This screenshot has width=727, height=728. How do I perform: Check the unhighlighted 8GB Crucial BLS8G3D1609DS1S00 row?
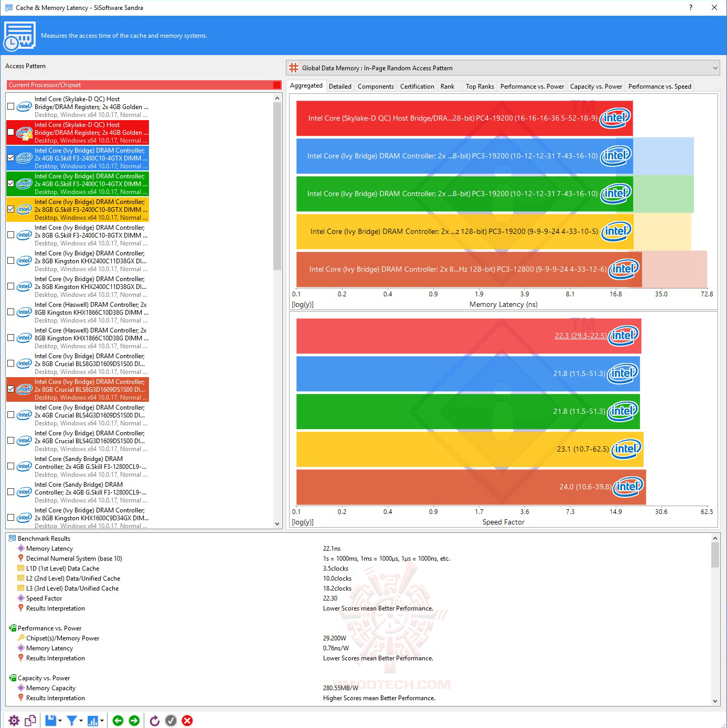coord(11,363)
